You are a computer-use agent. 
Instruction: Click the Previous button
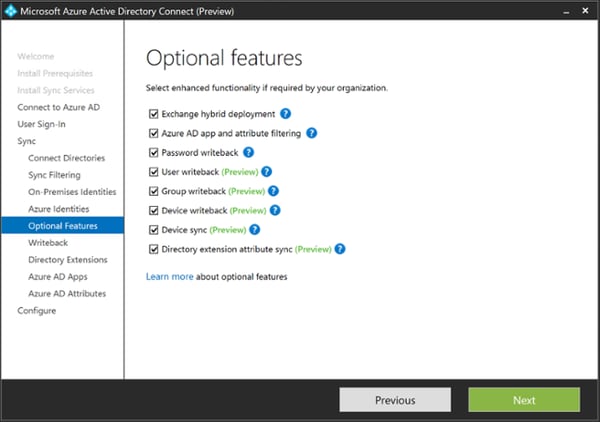(x=395, y=400)
